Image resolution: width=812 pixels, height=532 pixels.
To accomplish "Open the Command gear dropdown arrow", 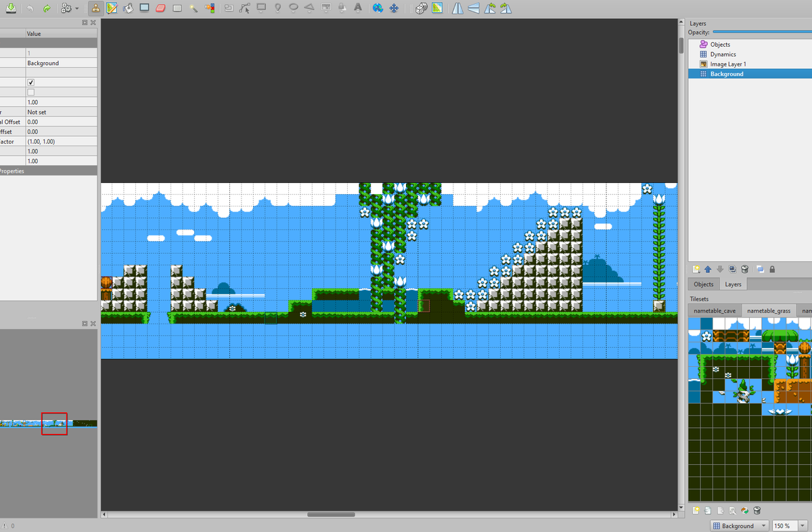I will click(x=77, y=9).
